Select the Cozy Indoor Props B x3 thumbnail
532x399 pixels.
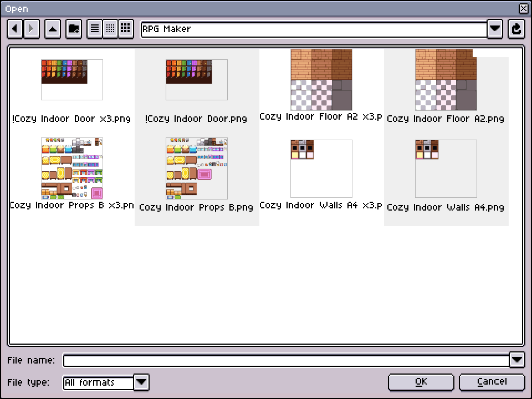[x=72, y=168]
